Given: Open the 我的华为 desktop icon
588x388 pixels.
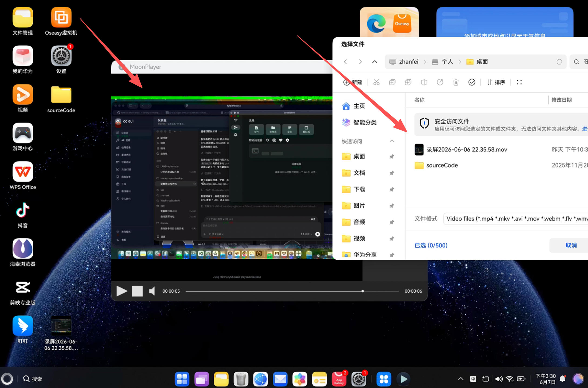Looking at the screenshot, I should [23, 60].
